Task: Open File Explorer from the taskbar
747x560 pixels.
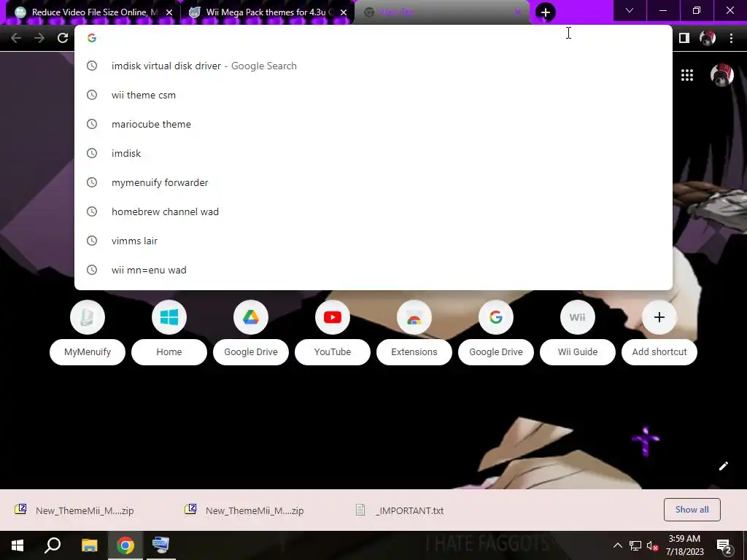Action: point(89,545)
